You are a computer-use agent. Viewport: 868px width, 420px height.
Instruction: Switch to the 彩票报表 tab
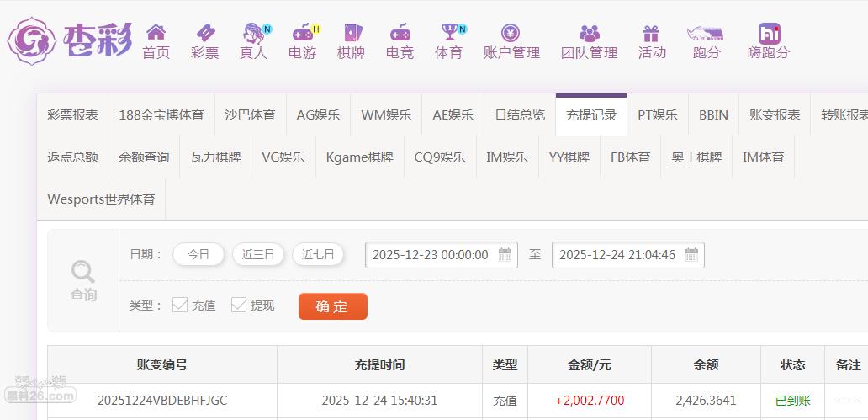click(x=72, y=114)
